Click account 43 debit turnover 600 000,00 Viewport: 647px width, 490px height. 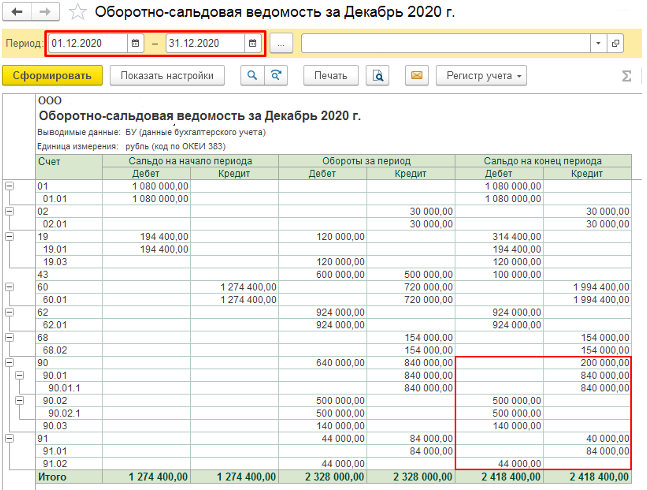(322, 274)
